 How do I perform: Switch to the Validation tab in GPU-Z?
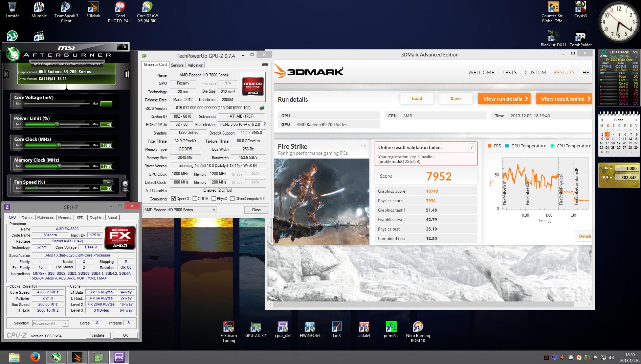[195, 65]
